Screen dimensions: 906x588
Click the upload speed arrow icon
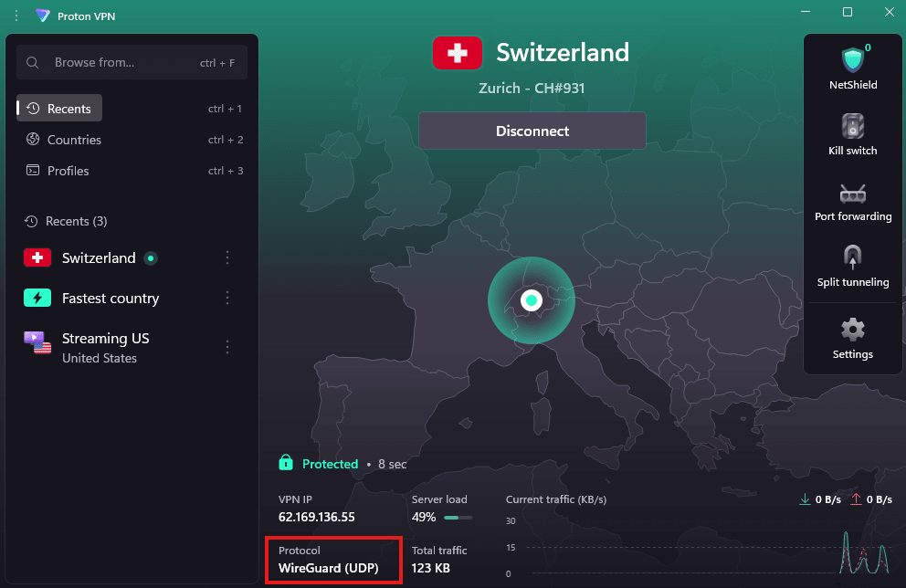coord(856,499)
